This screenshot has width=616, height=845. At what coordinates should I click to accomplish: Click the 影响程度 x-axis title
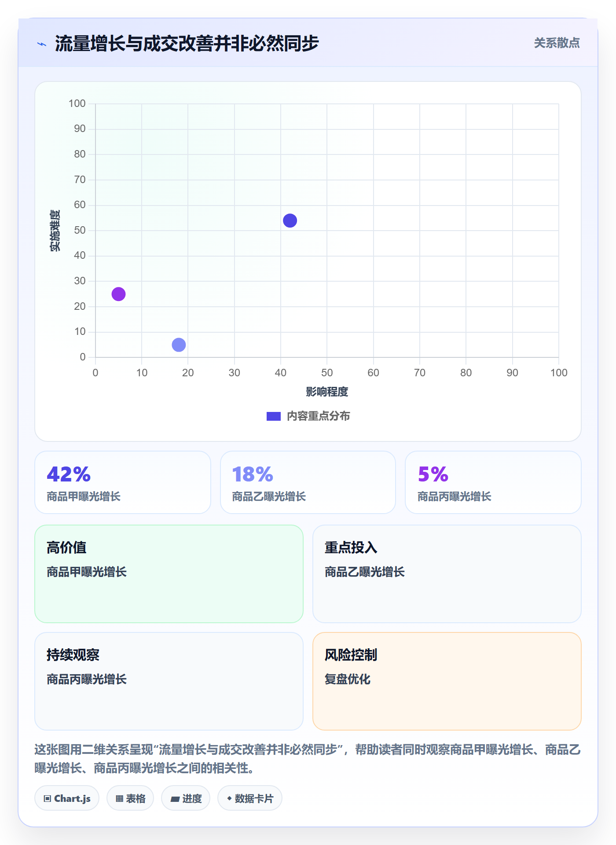(327, 392)
